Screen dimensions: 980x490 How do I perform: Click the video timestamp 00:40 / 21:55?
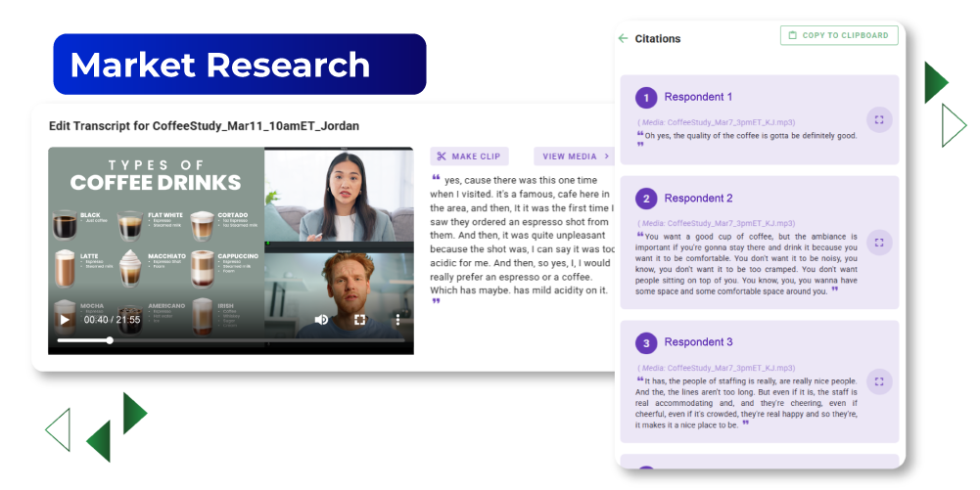click(112, 320)
